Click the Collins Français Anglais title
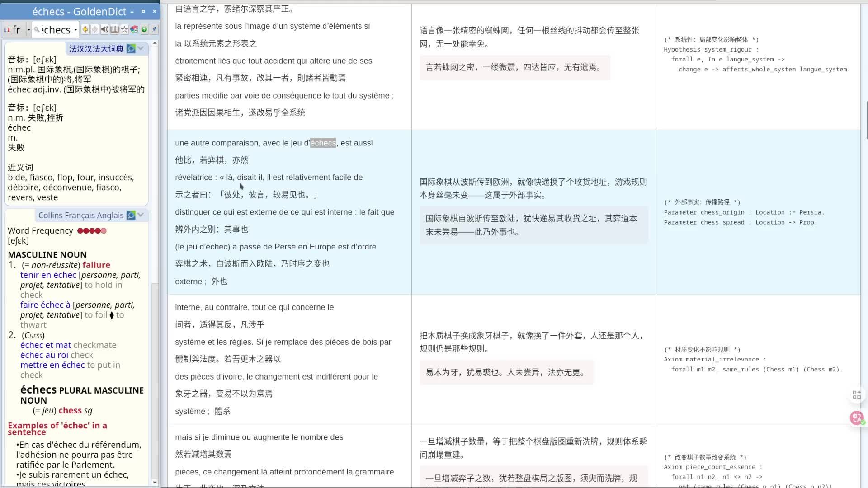 [x=81, y=216]
